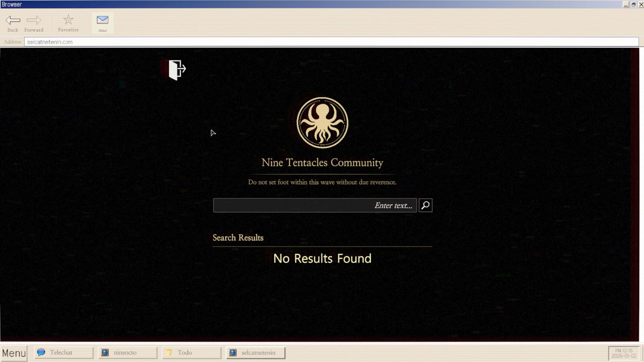
Task: Click the address bar showing selcatnetenin.com
Action: coord(331,42)
